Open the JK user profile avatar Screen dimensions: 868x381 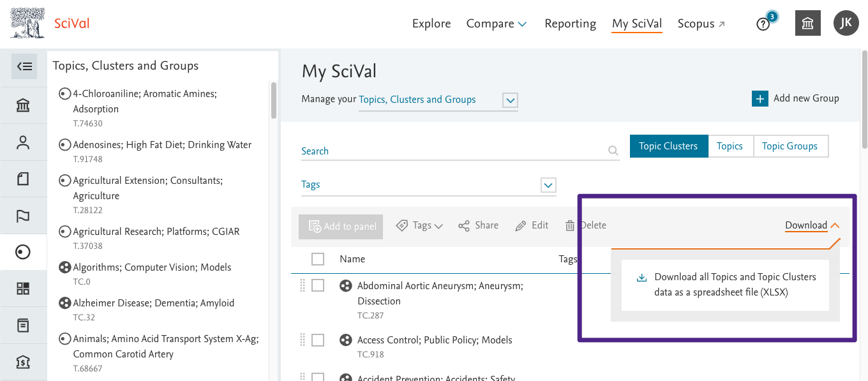[x=846, y=24]
